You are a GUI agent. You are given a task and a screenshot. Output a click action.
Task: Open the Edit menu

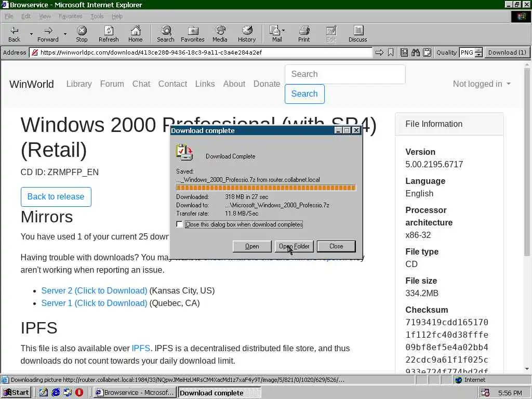pyautogui.click(x=26, y=16)
